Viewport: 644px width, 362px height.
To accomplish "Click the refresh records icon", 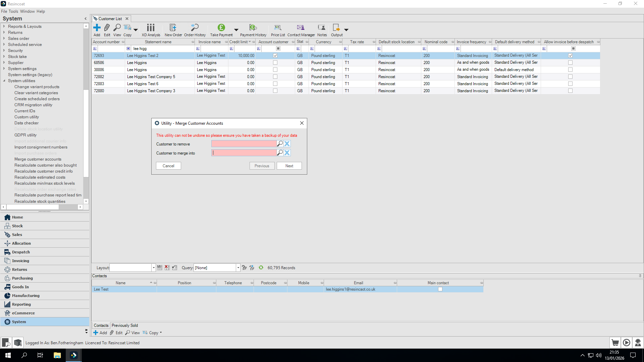I will tap(261, 267).
